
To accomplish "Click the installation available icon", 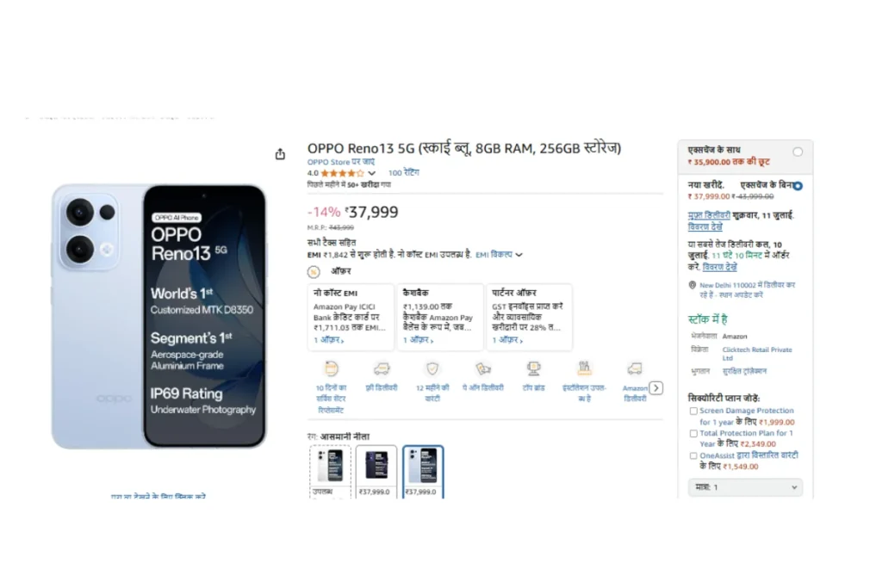I will click(x=585, y=368).
